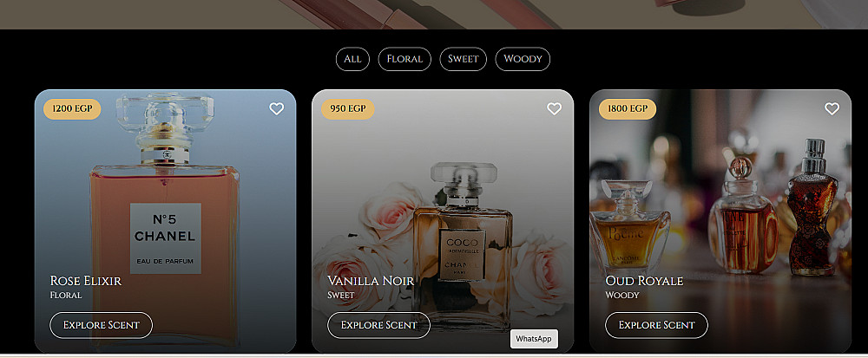Add Oud Royale to favorites via heart
This screenshot has height=358, width=868.
[x=832, y=109]
